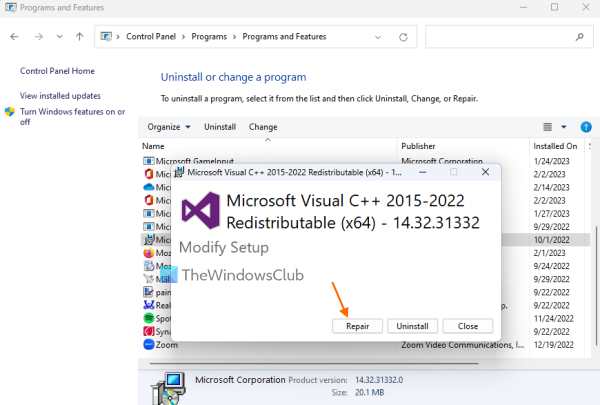Click the Visual Studio logo in dialog

[x=201, y=211]
